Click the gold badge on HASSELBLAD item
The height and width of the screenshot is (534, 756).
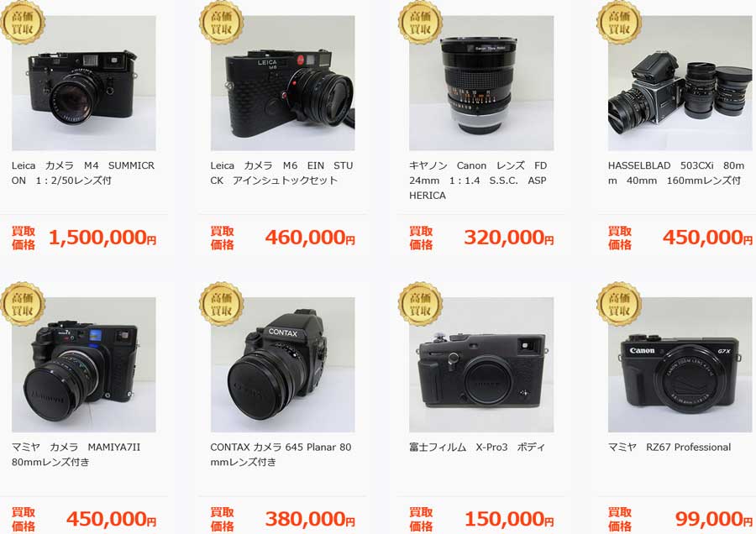(618, 22)
